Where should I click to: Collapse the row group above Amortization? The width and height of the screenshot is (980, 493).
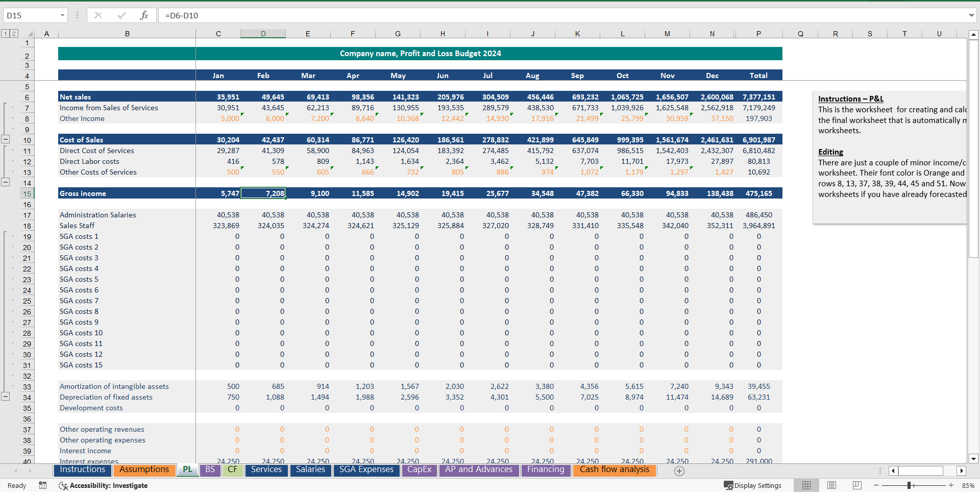pyautogui.click(x=6, y=396)
